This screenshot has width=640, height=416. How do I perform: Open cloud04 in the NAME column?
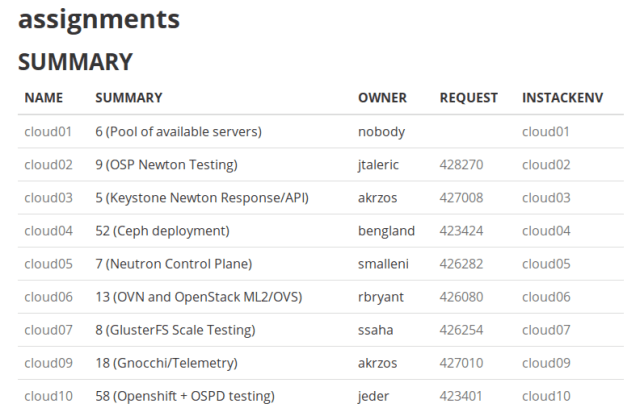coord(48,231)
